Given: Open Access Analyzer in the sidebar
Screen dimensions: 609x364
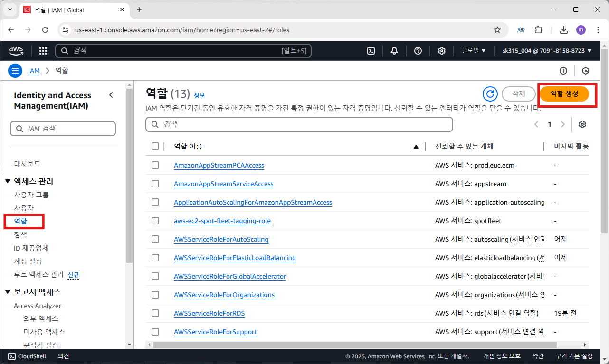Looking at the screenshot, I should click(x=38, y=306).
